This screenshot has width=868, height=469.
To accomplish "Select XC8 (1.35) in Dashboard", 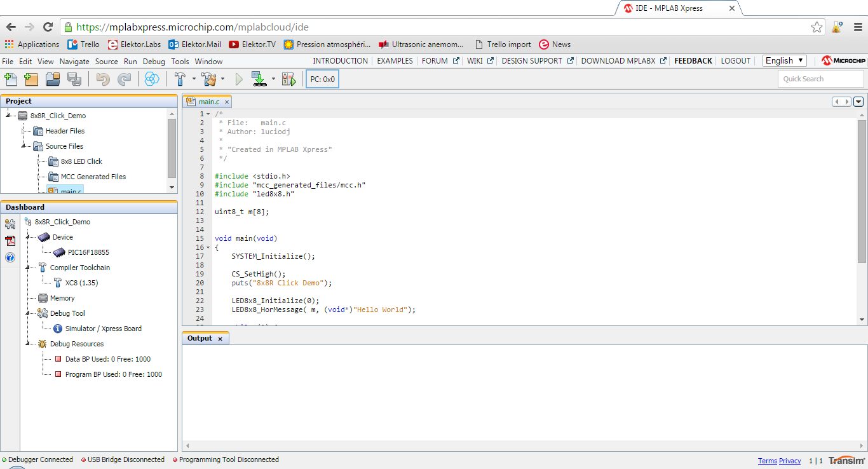I will click(81, 283).
